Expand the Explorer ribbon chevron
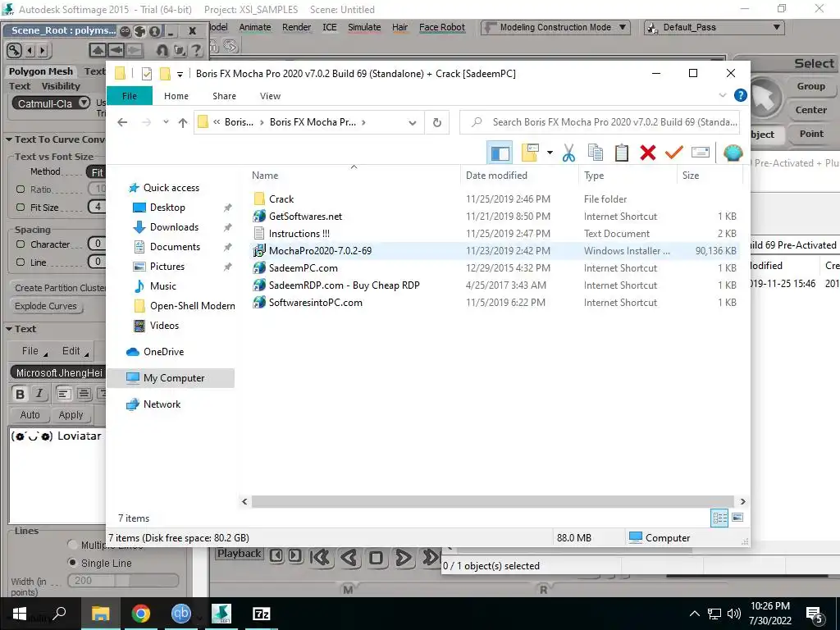Screen dimensions: 840x630 [722, 95]
